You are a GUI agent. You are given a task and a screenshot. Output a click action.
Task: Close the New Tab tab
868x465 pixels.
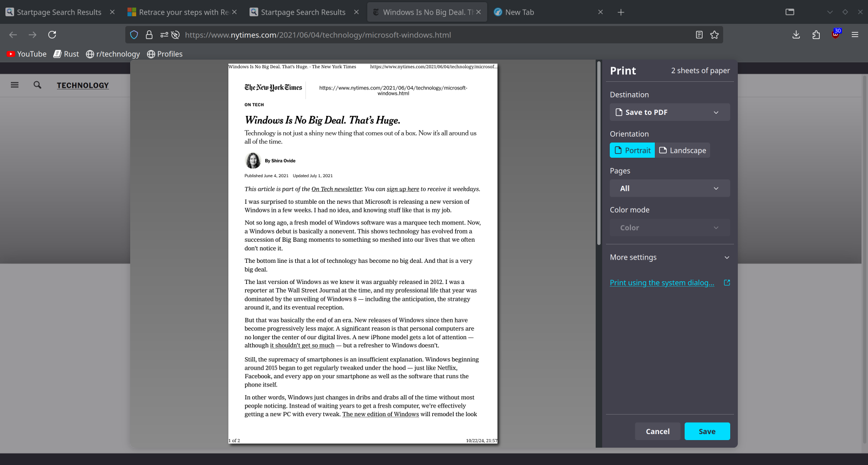pos(601,12)
